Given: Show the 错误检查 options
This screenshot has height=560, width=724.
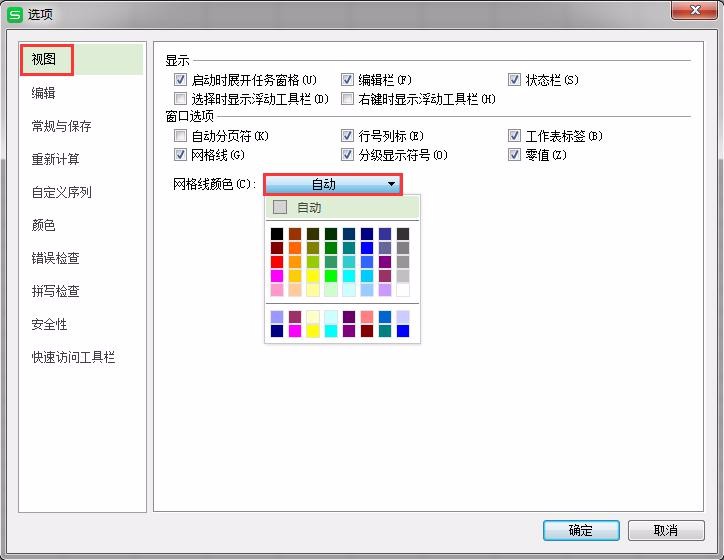Looking at the screenshot, I should [55, 258].
